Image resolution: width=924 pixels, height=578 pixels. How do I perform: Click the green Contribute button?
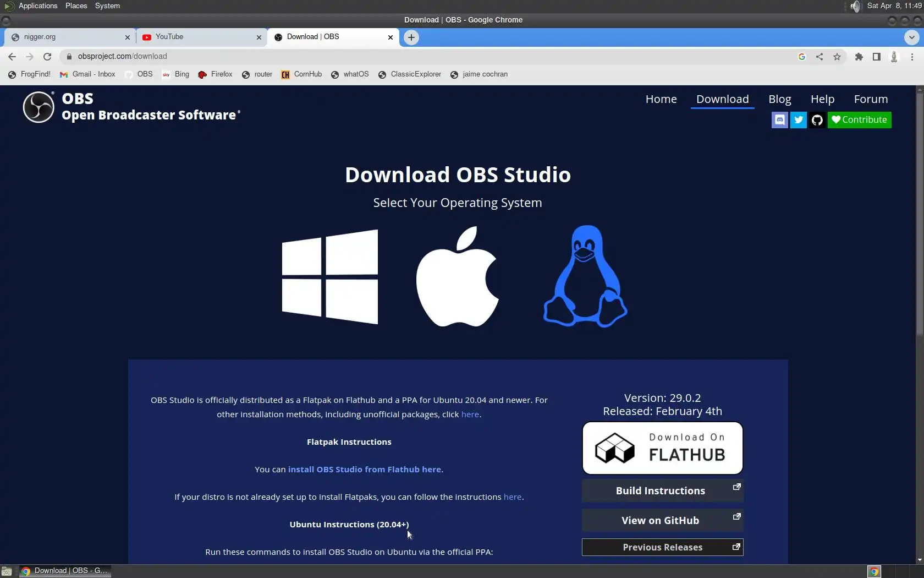[x=859, y=120]
